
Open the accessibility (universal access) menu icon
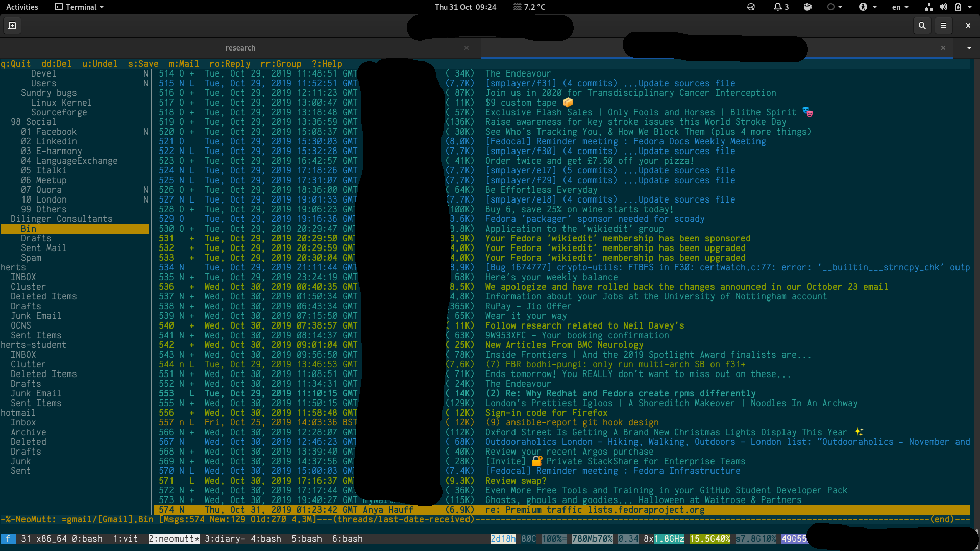coord(864,7)
